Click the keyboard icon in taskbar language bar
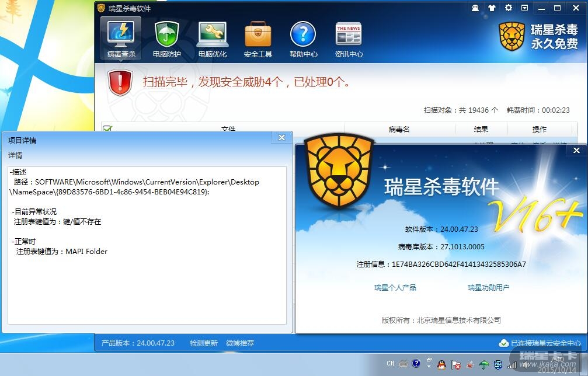The width and height of the screenshot is (588, 376). point(403,363)
